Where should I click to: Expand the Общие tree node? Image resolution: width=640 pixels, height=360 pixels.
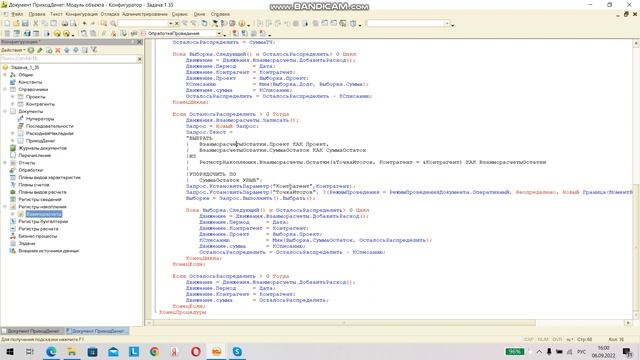pyautogui.click(x=5, y=75)
